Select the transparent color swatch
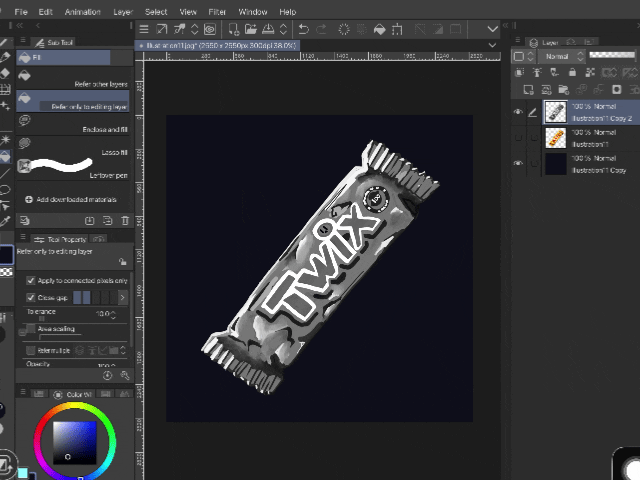The height and width of the screenshot is (480, 640). (x=6, y=272)
